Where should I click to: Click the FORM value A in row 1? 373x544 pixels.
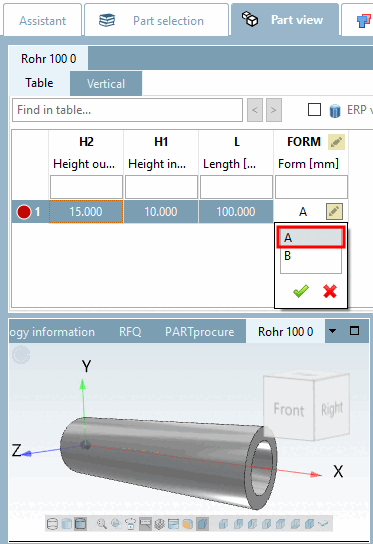pos(303,212)
